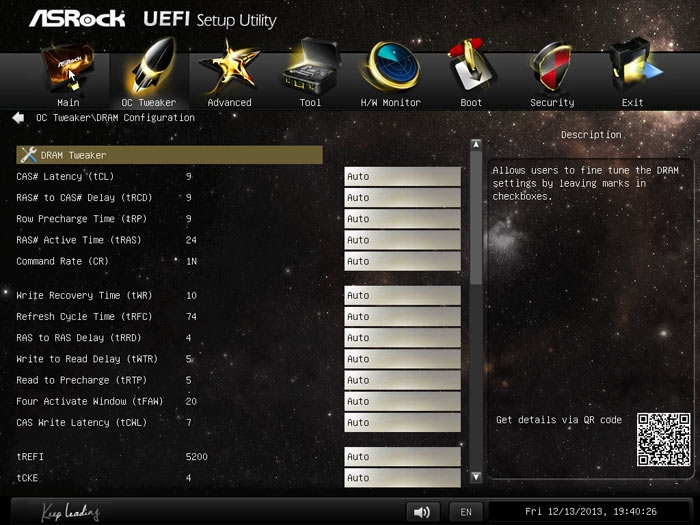700x525 pixels.
Task: Open the Command Rate (CR) Auto dropdown
Action: click(x=402, y=261)
